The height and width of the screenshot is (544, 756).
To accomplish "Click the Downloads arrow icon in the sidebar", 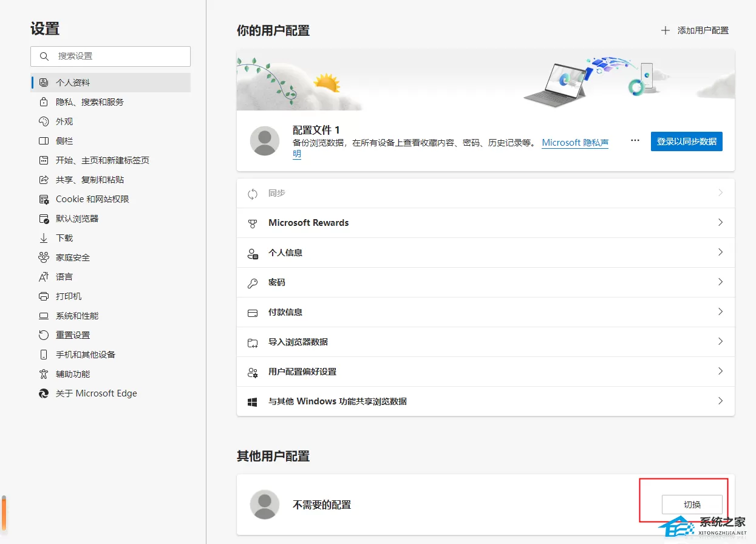I will [x=43, y=238].
